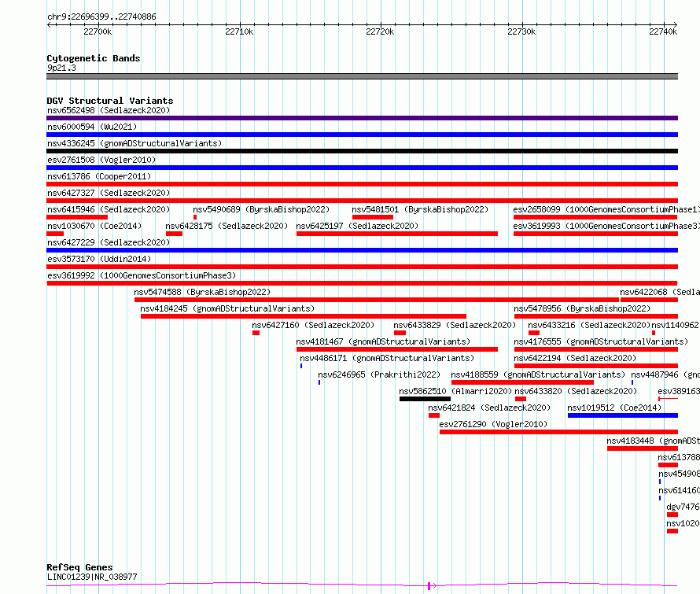The height and width of the screenshot is (594, 700).
Task: Select nsv6427160 (Sedlazeck2020) label
Action: click(313, 325)
